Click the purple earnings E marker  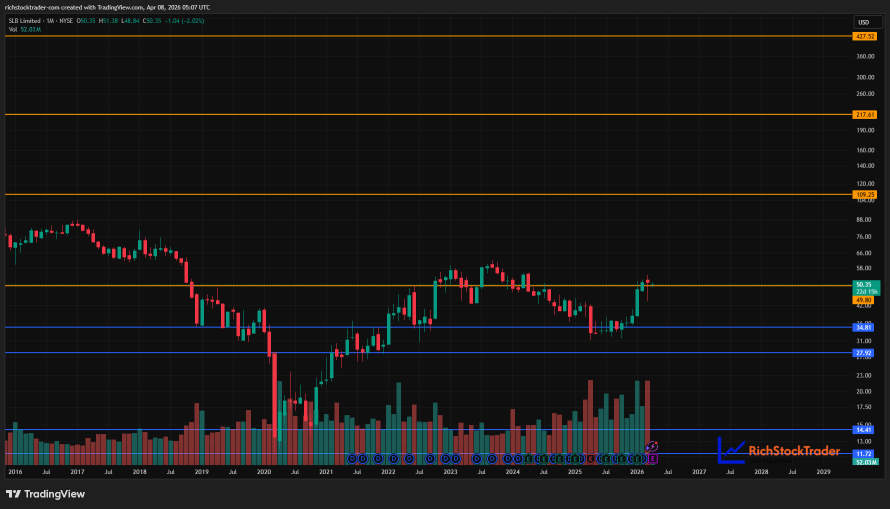(653, 458)
